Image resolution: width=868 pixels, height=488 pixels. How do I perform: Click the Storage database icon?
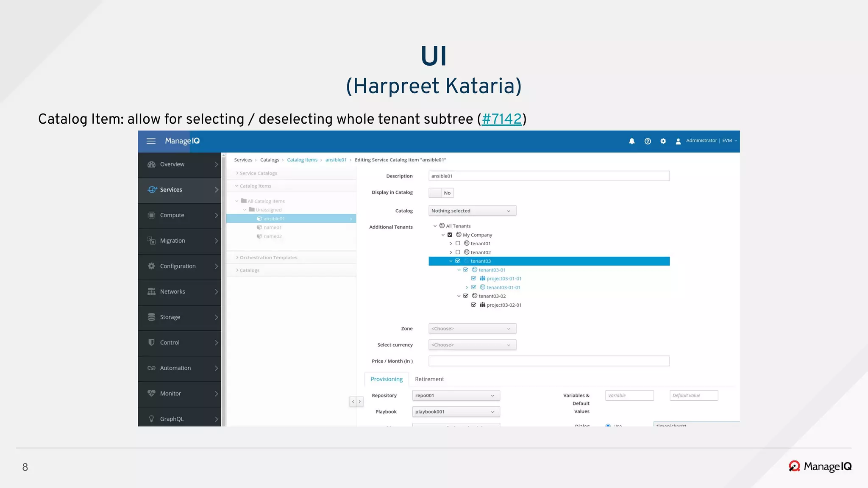pos(151,317)
